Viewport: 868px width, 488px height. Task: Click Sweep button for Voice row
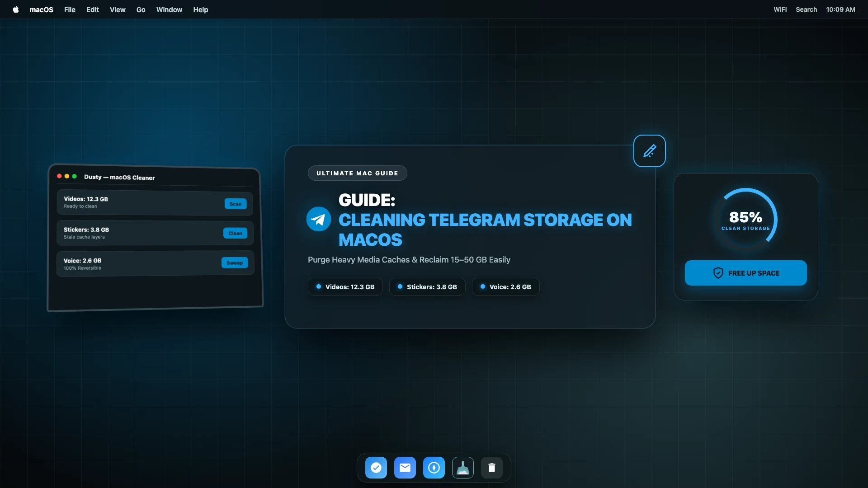235,263
